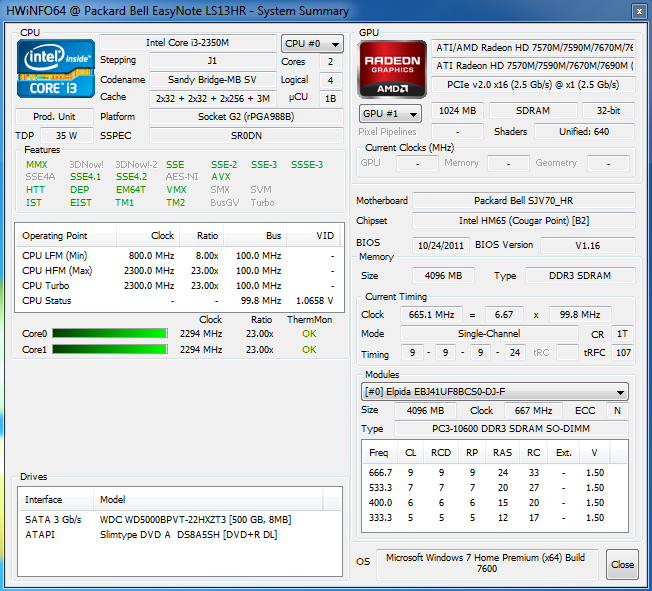Click the BIOS Version V1.16 field

[588, 245]
